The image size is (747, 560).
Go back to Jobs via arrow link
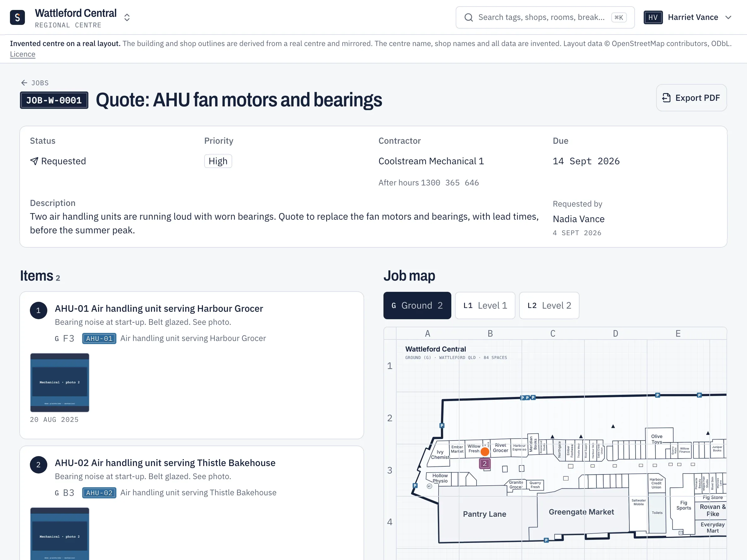coord(35,83)
